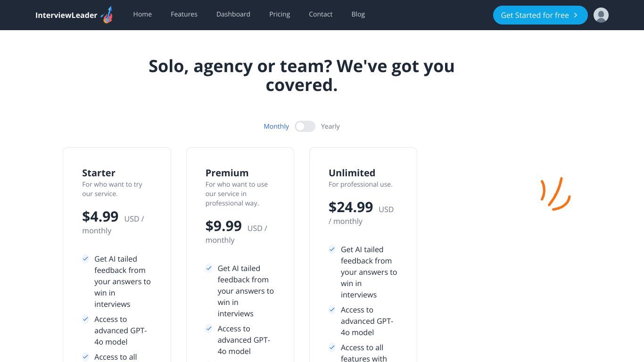Click the checkmark beside Starter's AI feedback feature
This screenshot has width=644, height=362.
coord(85,258)
